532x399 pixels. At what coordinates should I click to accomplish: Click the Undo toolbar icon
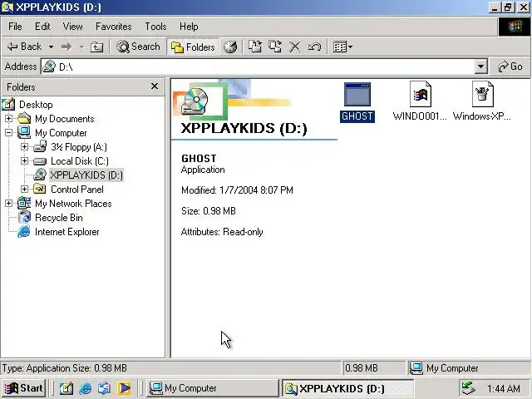[x=314, y=47]
